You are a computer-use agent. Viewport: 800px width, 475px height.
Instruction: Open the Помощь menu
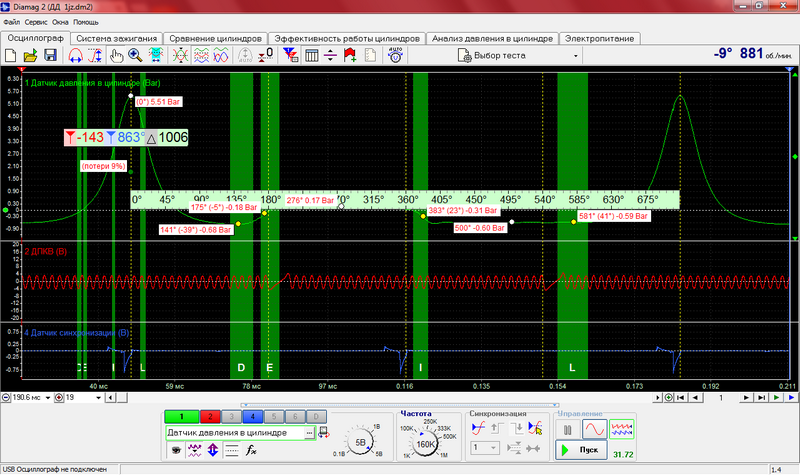pos(86,22)
